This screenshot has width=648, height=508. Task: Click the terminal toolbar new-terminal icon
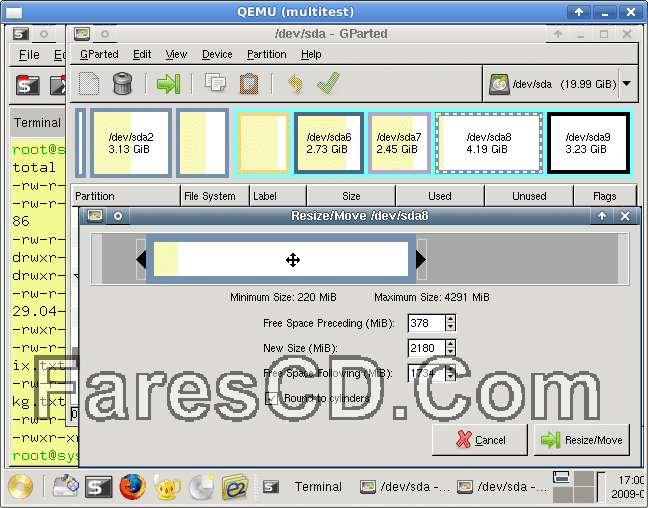pyautogui.click(x=28, y=86)
